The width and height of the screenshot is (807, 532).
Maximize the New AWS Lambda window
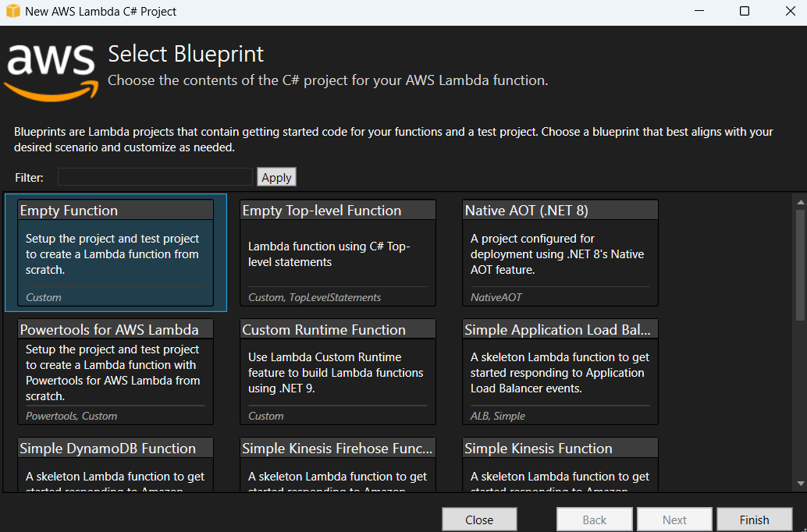[745, 11]
